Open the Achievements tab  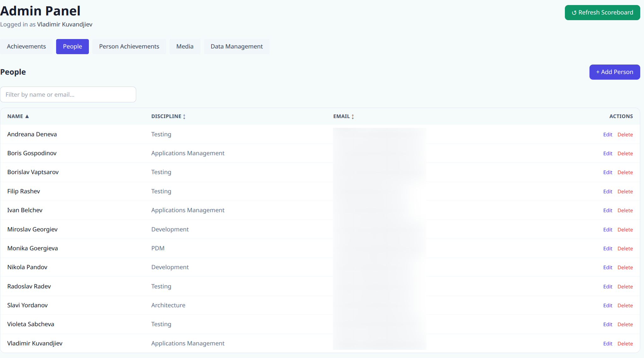pyautogui.click(x=26, y=47)
